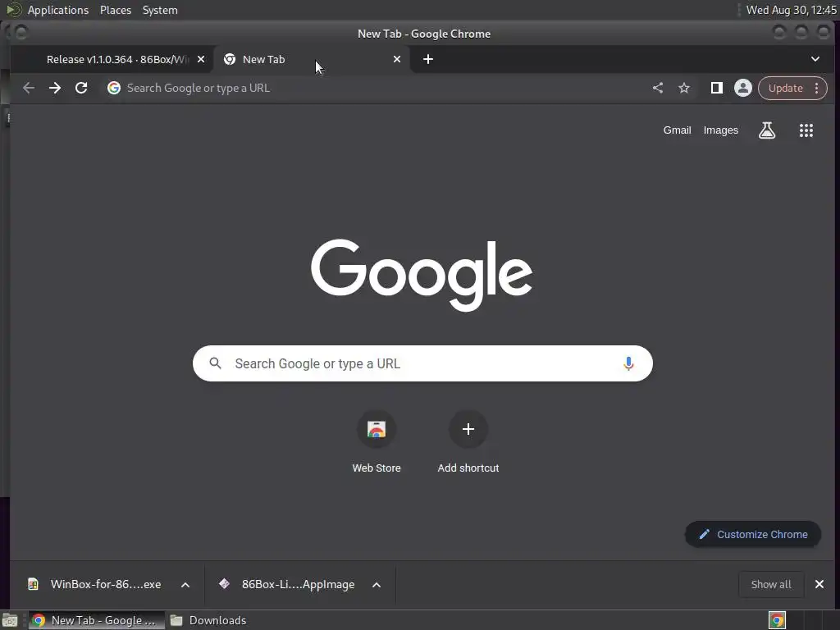Switch to the Release v1.1.0.364 tab
840x630 pixels.
pyautogui.click(x=112, y=59)
